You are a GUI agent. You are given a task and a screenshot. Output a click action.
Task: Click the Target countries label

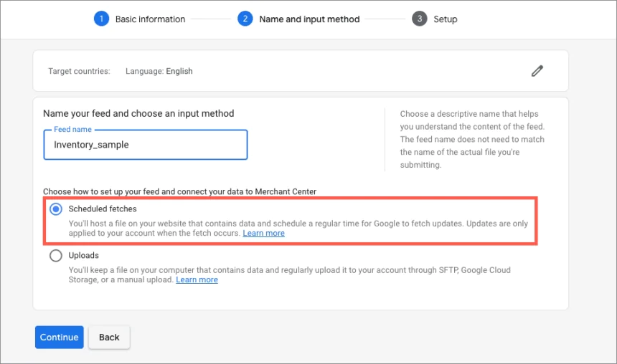79,72
